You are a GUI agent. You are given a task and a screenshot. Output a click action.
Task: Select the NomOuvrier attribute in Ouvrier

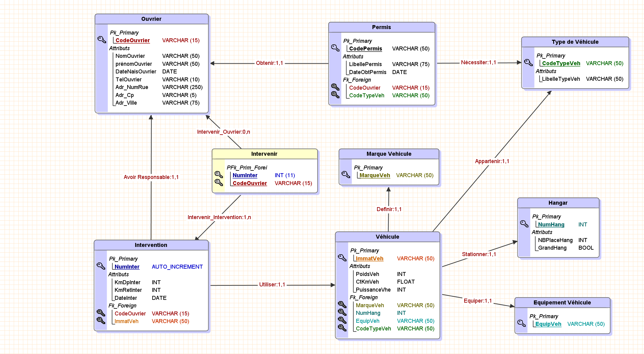click(130, 56)
